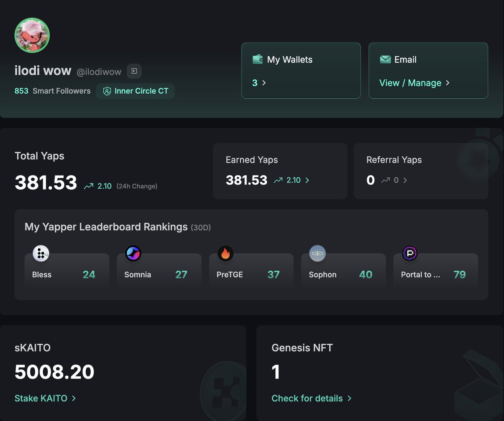Open the Sophon ranking 40
Viewport: 504px width, 421px height.
click(x=366, y=274)
